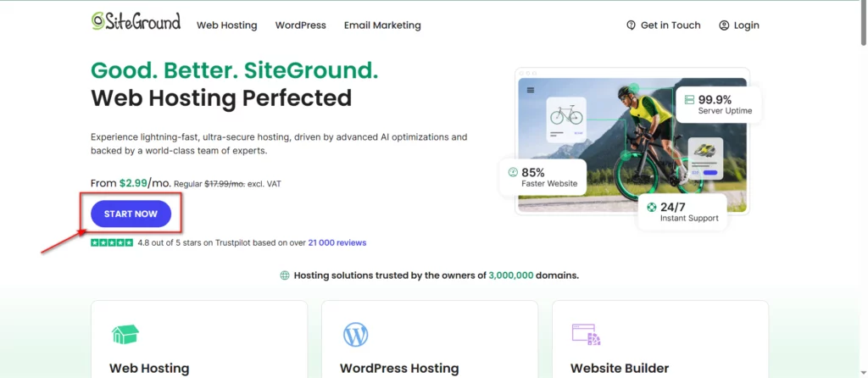
Task: Click the hamburger menu icon in hero image
Action: click(531, 90)
